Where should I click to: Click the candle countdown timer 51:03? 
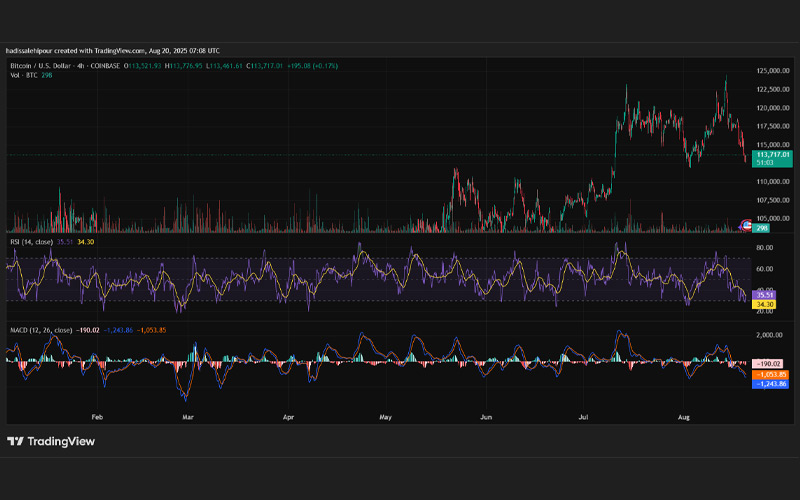pos(765,163)
